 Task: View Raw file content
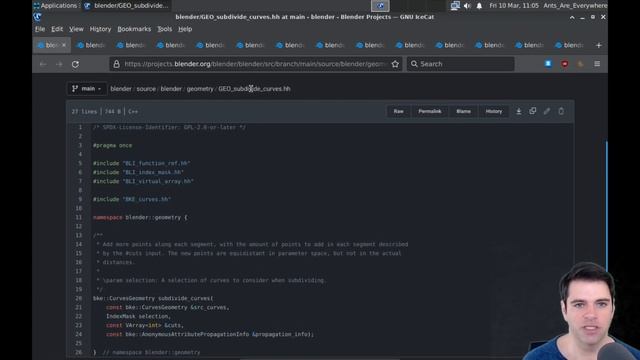click(398, 111)
